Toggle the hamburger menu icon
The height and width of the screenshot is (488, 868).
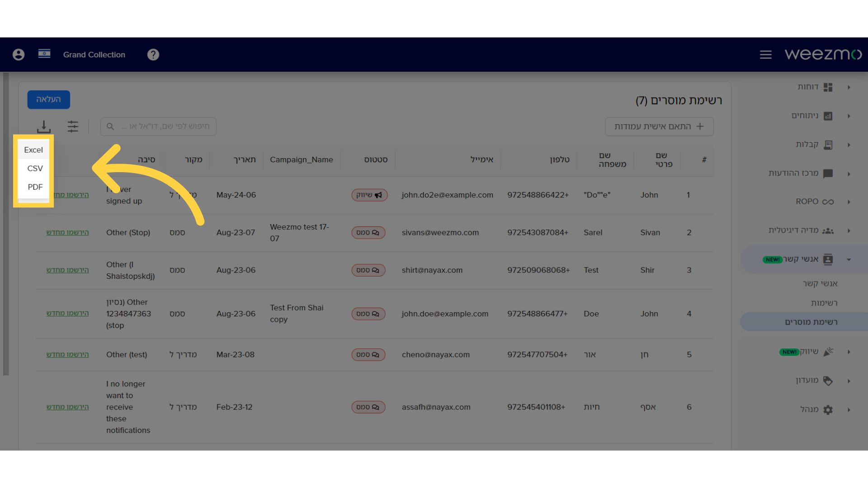[766, 55]
